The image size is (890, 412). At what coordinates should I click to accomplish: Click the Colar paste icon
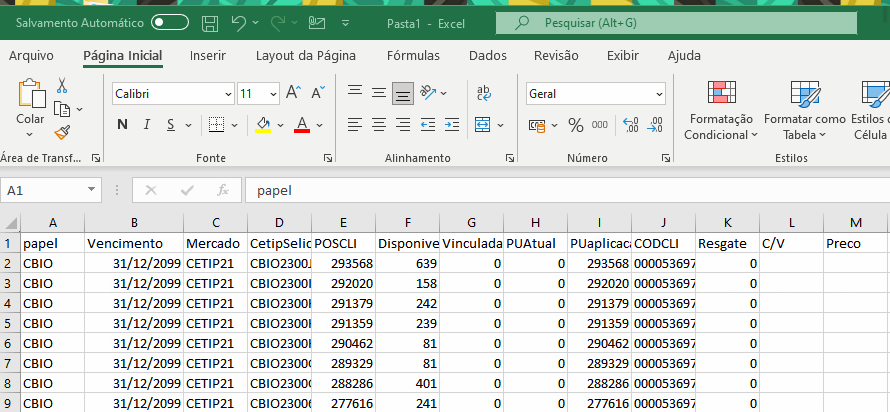[x=31, y=94]
